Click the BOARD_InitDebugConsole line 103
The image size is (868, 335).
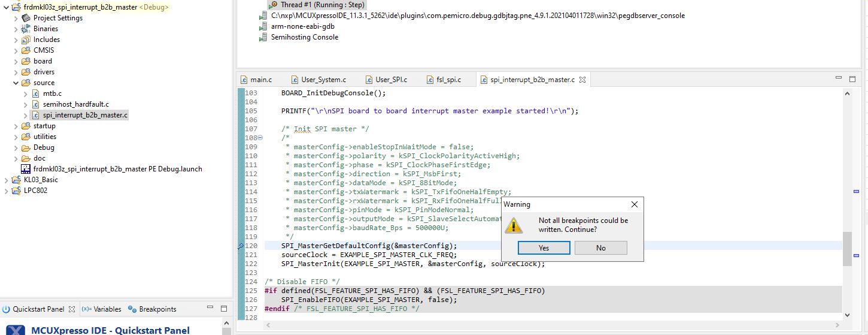point(333,93)
